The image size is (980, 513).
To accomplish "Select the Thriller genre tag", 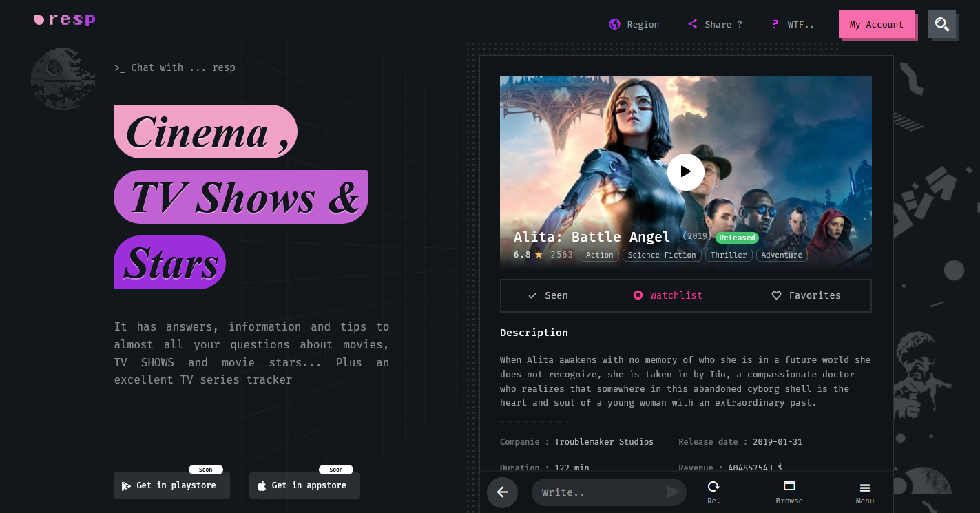I will pyautogui.click(x=729, y=255).
